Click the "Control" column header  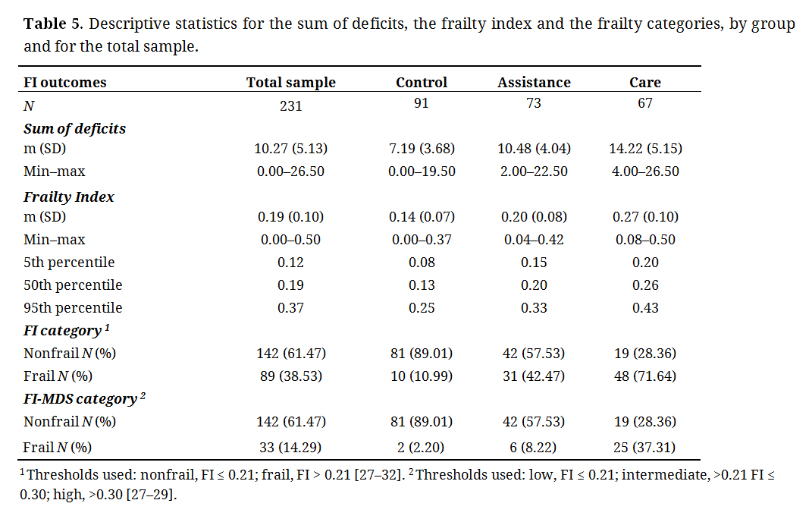pos(422,83)
